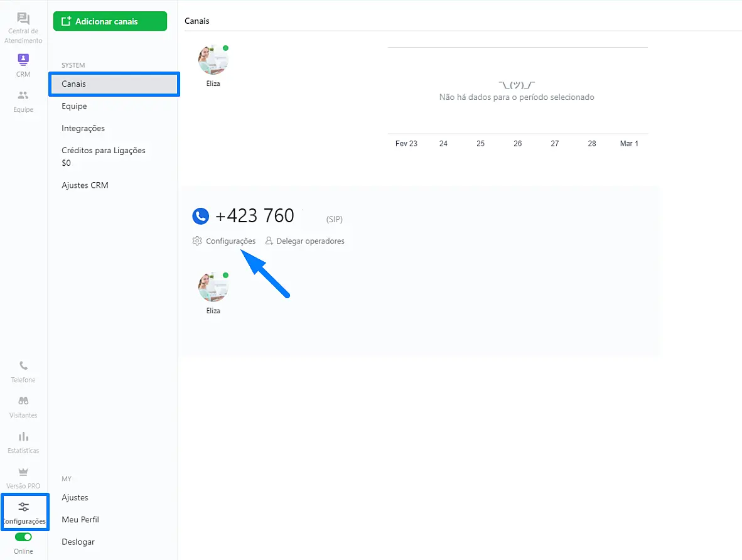Screen dimensions: 742x560
Task: Open Ajustes CRM section
Action: coord(85,185)
